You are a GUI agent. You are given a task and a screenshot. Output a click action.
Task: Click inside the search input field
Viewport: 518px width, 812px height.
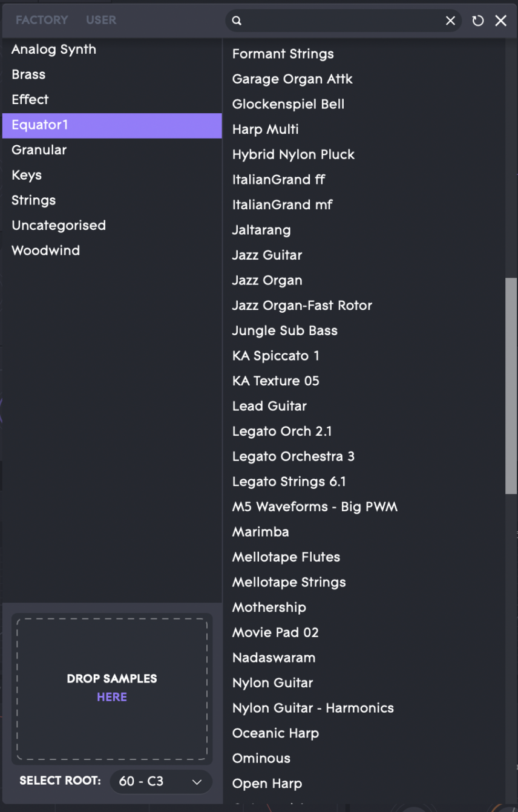tap(343, 21)
